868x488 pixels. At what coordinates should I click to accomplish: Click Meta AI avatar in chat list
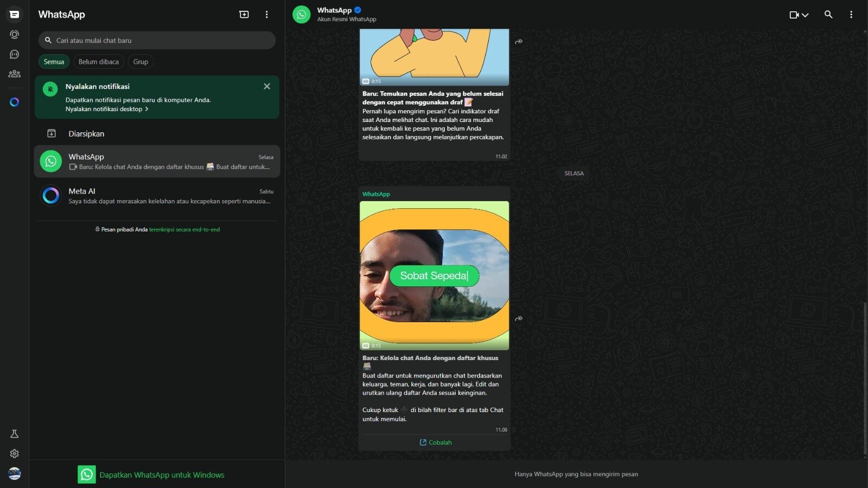tap(51, 195)
